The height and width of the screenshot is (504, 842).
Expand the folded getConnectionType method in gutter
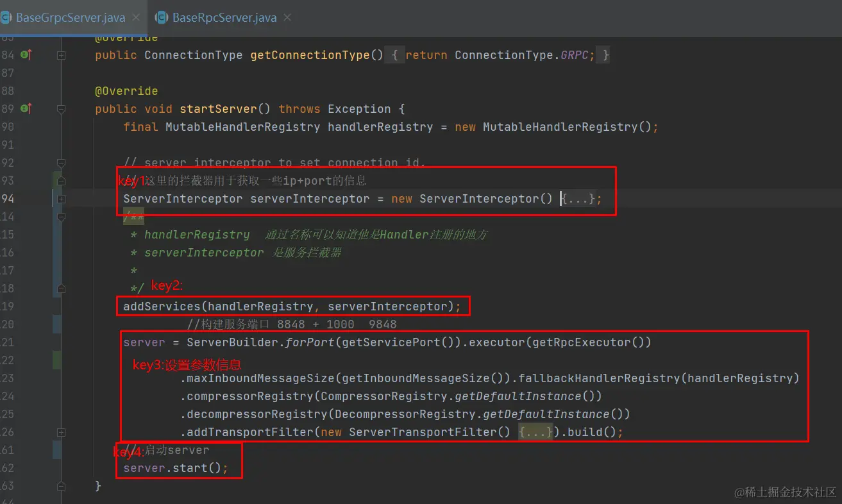pyautogui.click(x=61, y=56)
